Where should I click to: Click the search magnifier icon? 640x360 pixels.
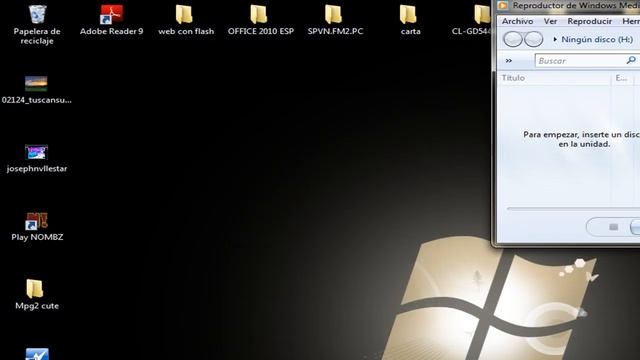click(631, 60)
